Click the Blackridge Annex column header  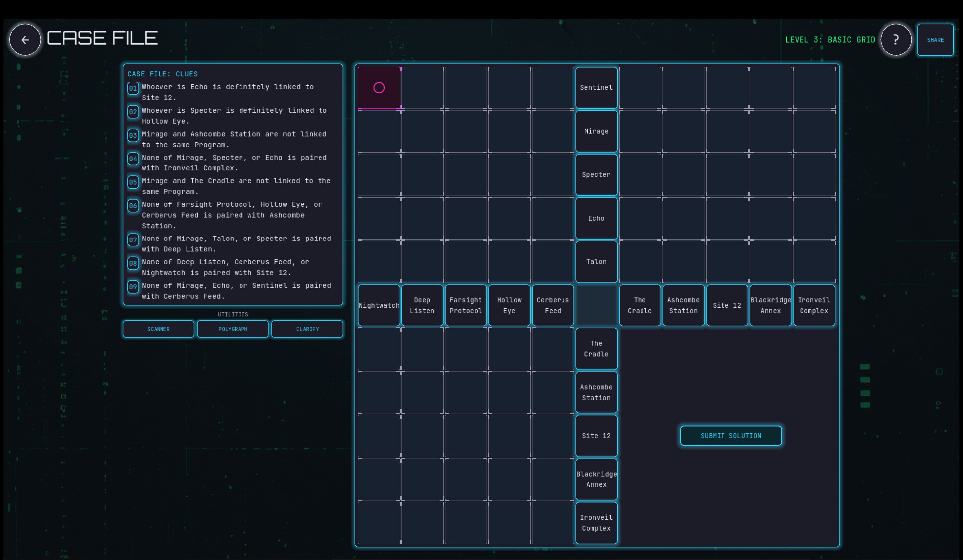point(770,305)
